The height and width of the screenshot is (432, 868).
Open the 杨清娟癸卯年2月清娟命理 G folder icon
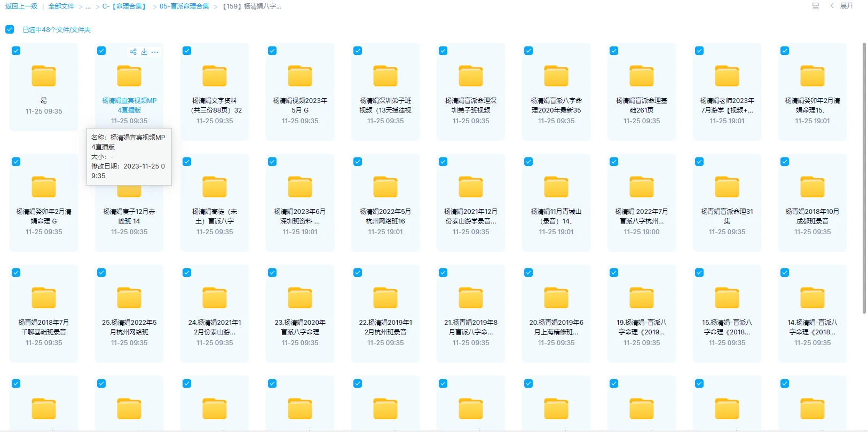click(x=44, y=187)
